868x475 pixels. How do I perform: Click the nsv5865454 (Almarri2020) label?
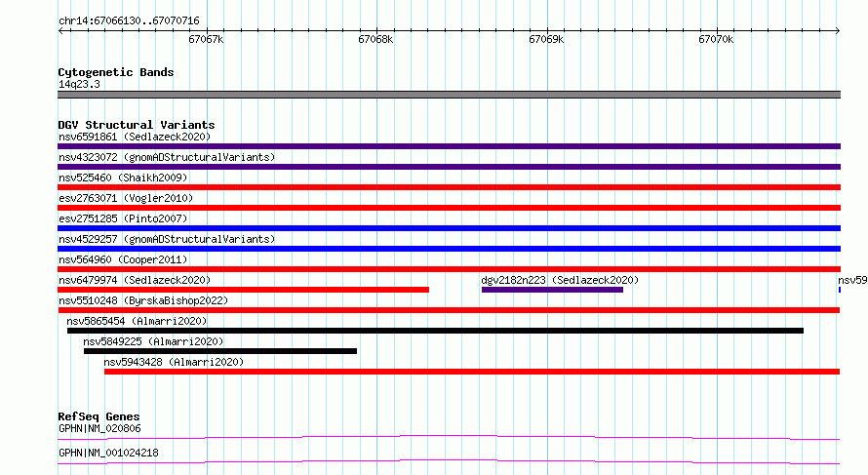(x=137, y=321)
